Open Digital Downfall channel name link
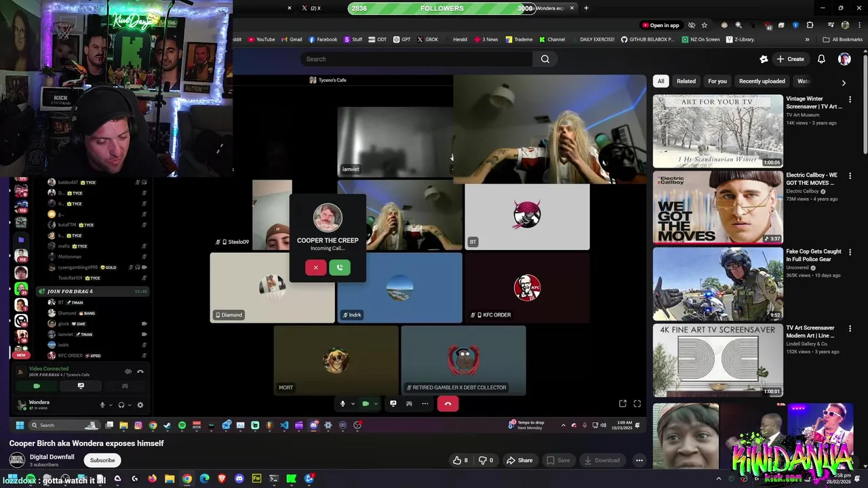Screen dimensions: 868x488 click(52, 457)
